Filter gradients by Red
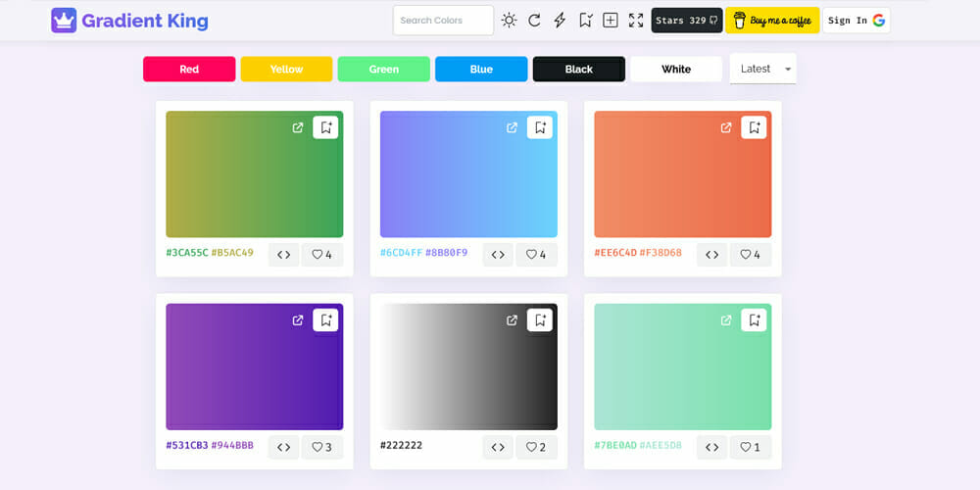 189,70
